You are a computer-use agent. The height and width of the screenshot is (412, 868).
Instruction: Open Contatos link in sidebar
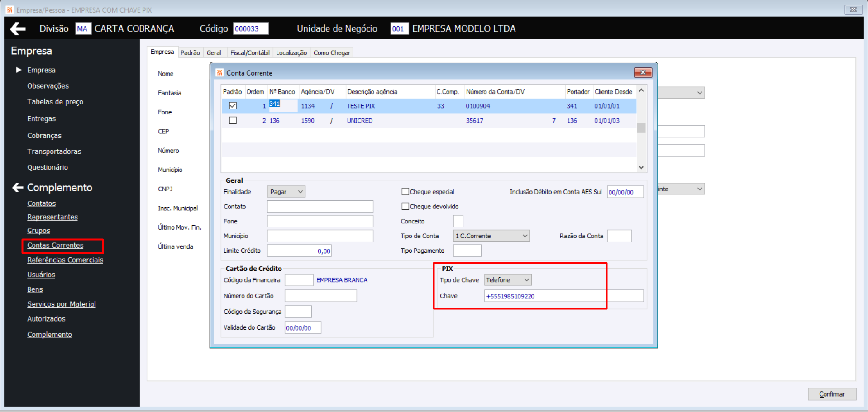[x=41, y=204]
